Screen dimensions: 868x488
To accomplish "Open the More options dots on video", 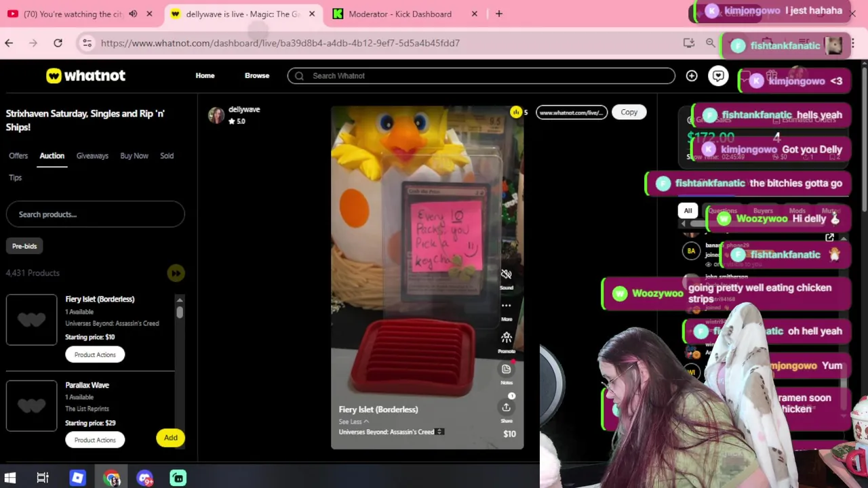I will (x=506, y=306).
